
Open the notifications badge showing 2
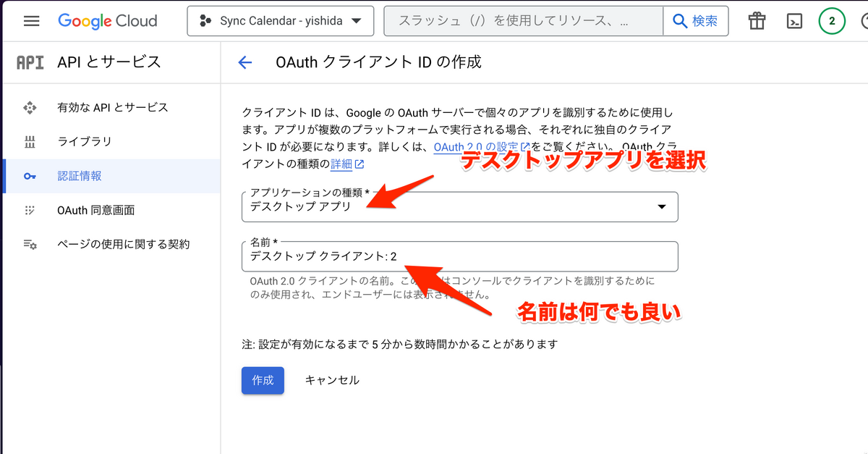click(x=832, y=21)
